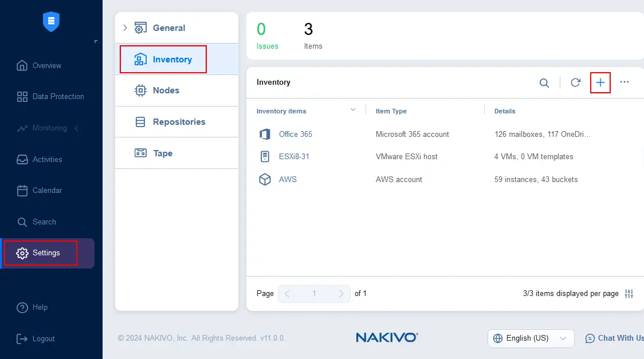Click the General settings icon

(x=140, y=28)
